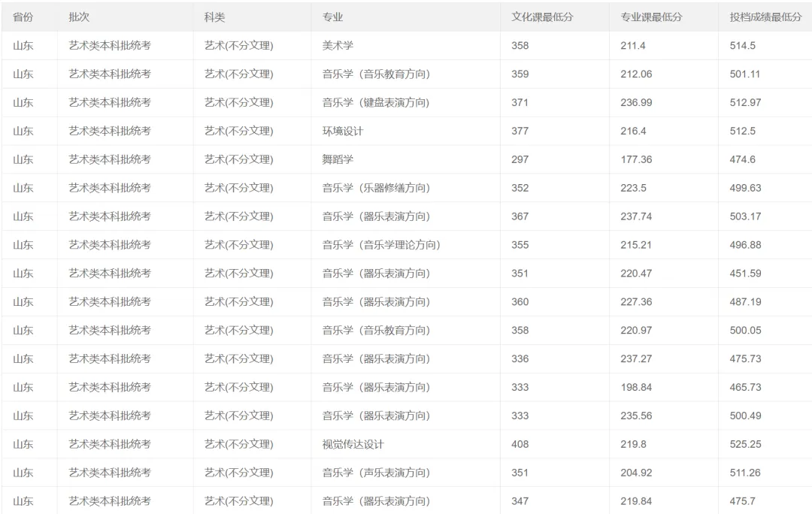Viewport: 812px width, 514px height.
Task: Click the admission score 475.73
Action: click(x=745, y=358)
